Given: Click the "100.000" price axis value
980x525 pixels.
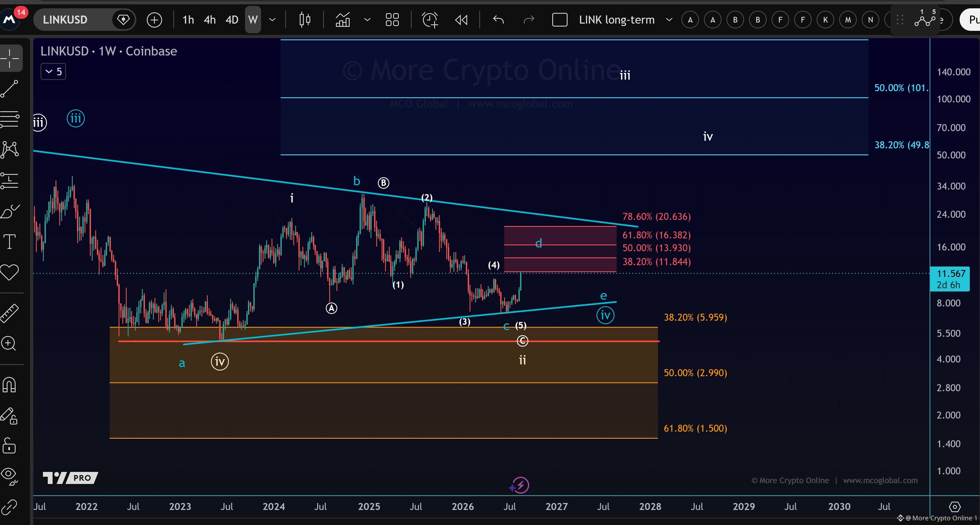Looking at the screenshot, I should point(953,99).
